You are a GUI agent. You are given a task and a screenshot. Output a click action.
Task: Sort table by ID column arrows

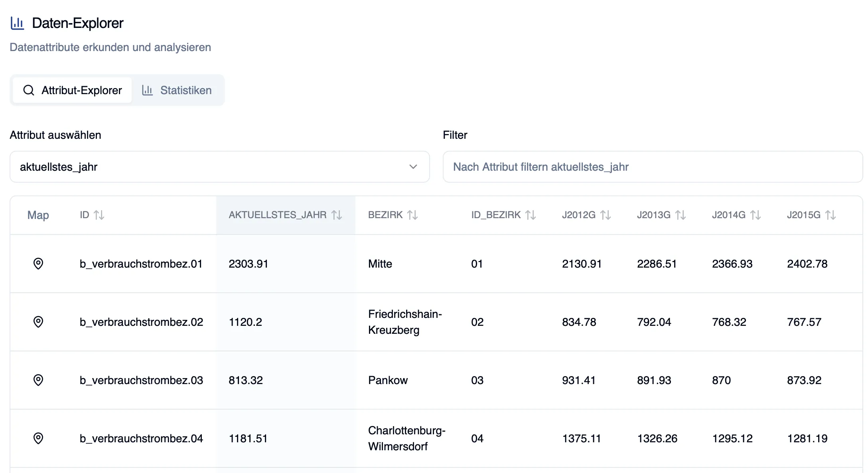[x=99, y=215]
